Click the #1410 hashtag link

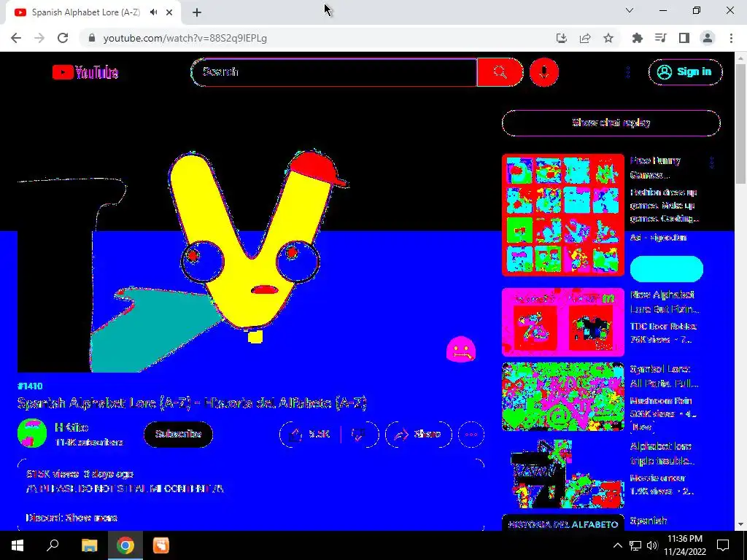[x=29, y=386]
